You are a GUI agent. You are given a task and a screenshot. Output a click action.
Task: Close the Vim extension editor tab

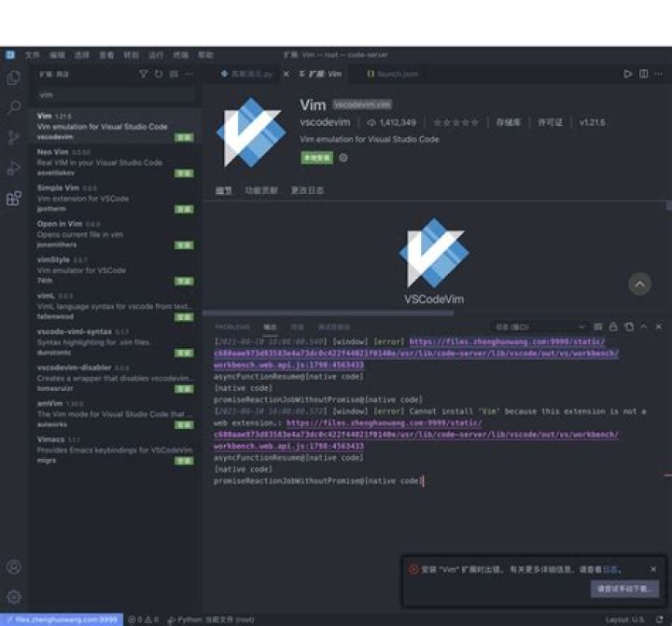coord(287,74)
